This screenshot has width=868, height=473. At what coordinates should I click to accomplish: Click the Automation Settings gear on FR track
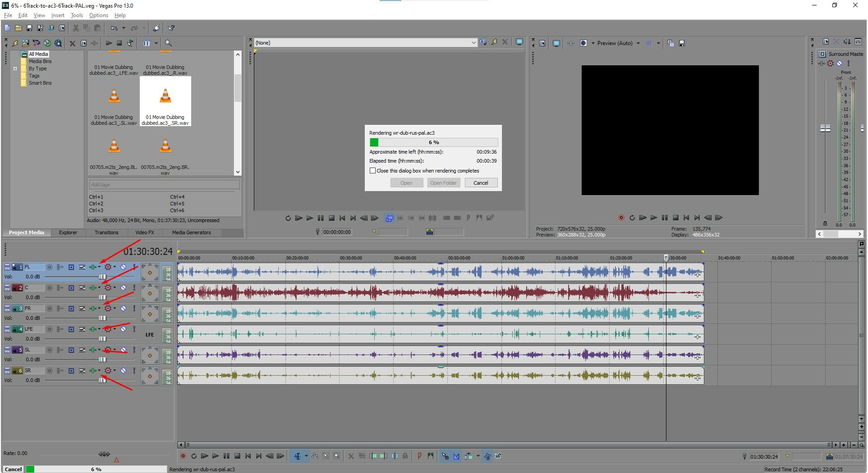(108, 309)
